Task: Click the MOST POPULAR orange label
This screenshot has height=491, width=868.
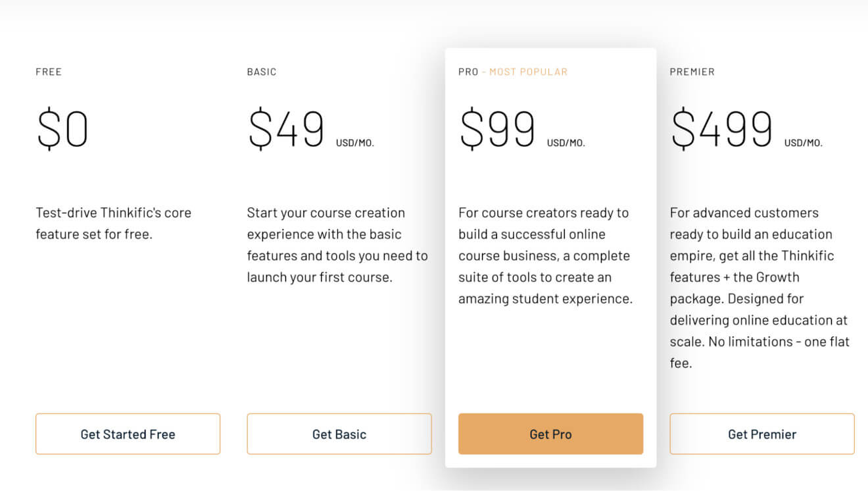Action: [528, 72]
